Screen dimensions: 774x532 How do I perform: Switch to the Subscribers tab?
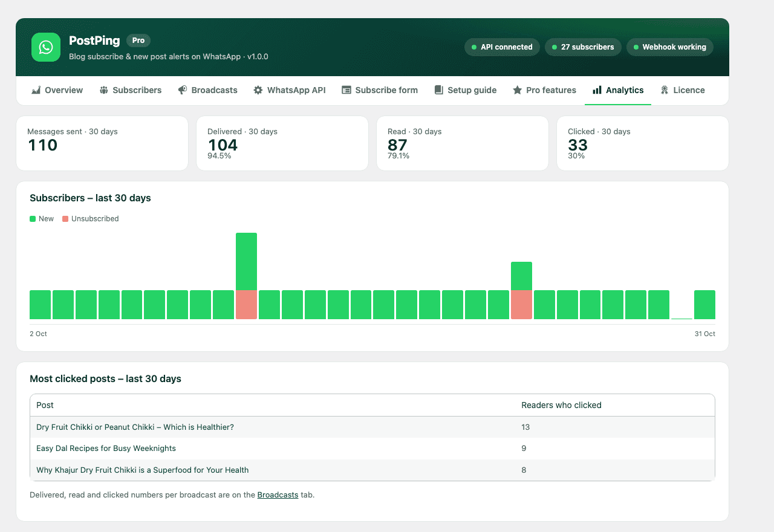[131, 90]
